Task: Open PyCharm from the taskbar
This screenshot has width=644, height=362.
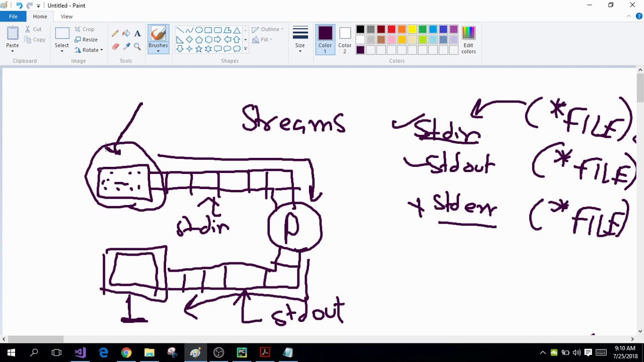Action: pos(242,352)
